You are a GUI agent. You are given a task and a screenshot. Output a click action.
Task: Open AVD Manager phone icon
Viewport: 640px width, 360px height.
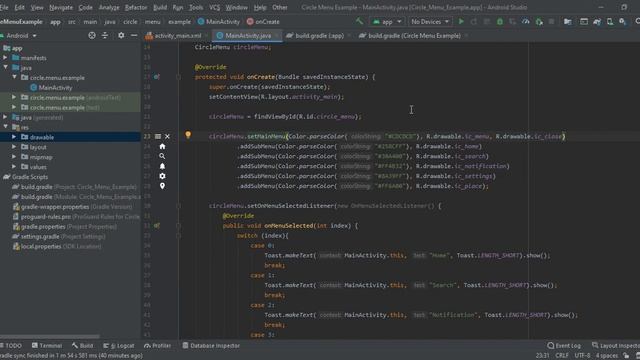(610, 22)
